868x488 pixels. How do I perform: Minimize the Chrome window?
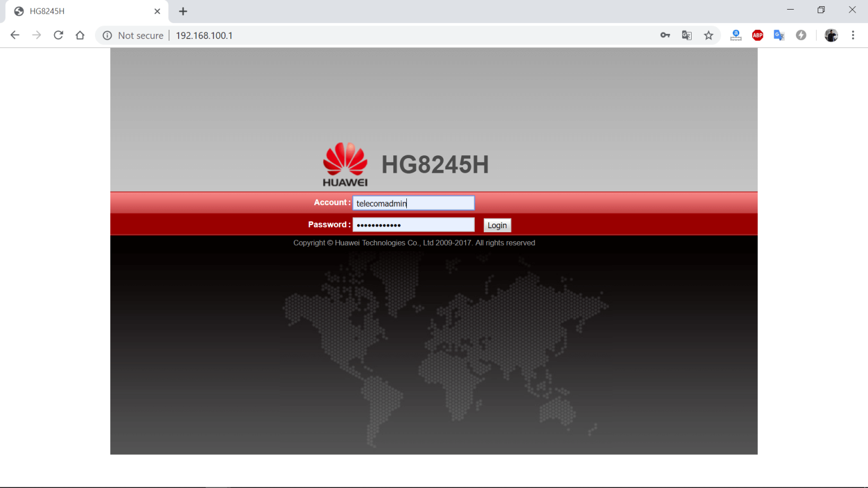tap(791, 10)
